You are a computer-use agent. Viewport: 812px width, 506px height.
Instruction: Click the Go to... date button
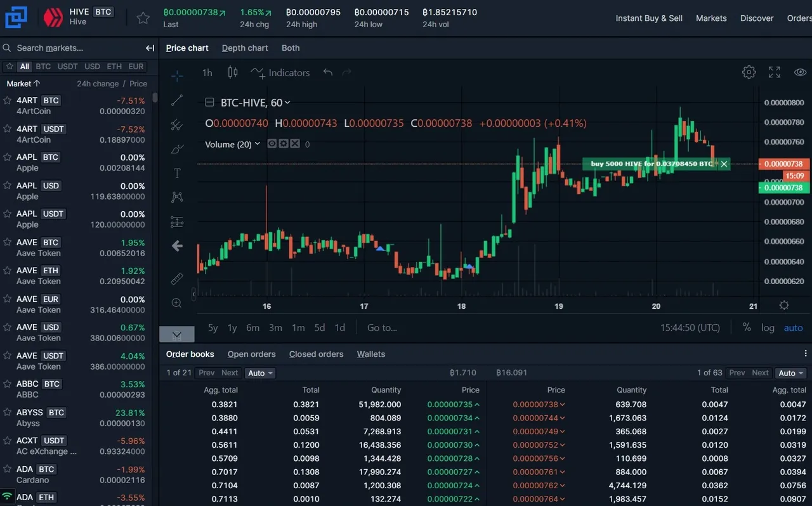pyautogui.click(x=382, y=328)
